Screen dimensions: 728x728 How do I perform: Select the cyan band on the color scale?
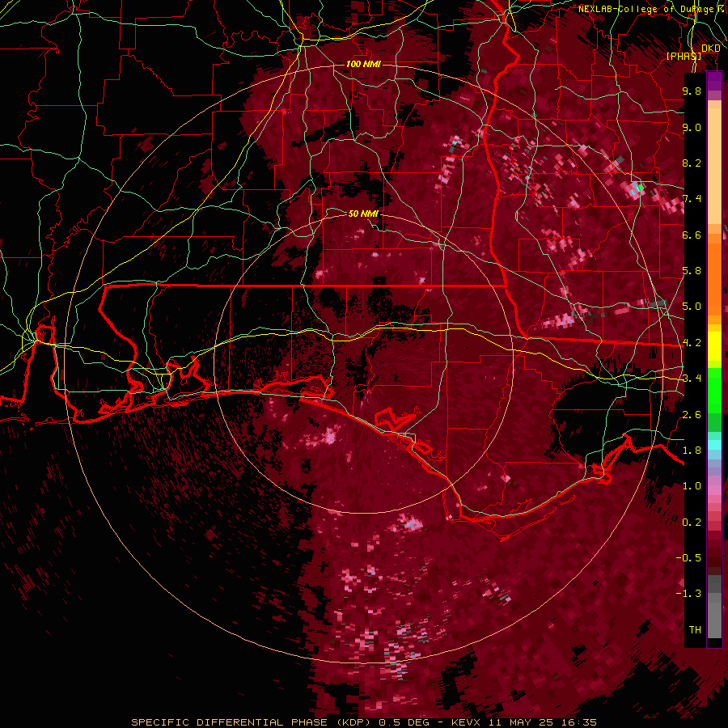(x=714, y=445)
